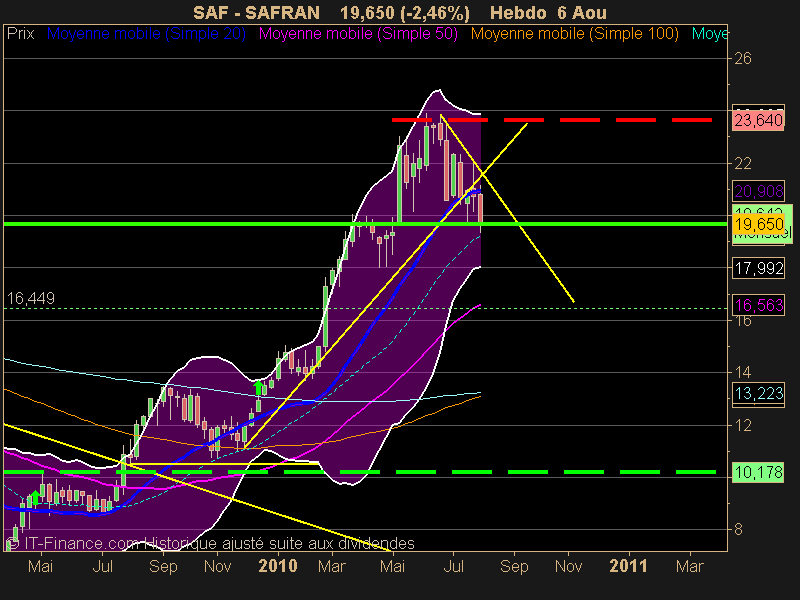Click the Hebdo 6 Aou period label
Screen dimensions: 800x600
point(548,12)
